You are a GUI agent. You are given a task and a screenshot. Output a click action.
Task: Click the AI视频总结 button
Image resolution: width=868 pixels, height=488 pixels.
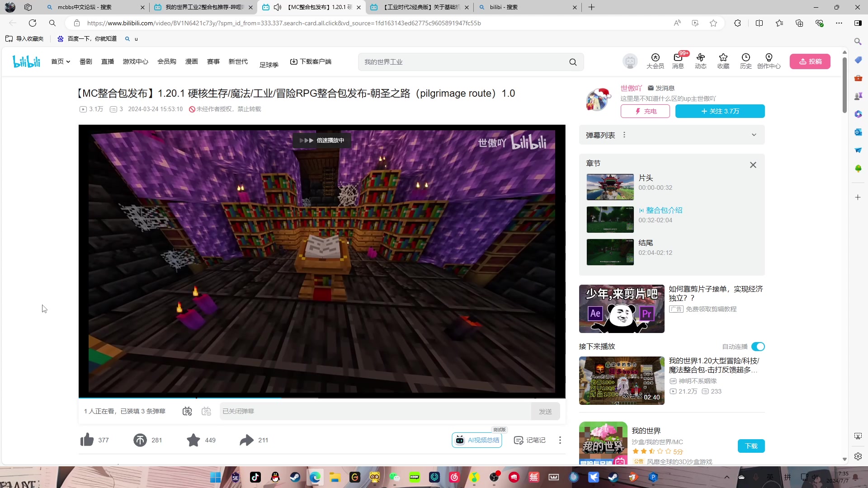click(x=477, y=440)
